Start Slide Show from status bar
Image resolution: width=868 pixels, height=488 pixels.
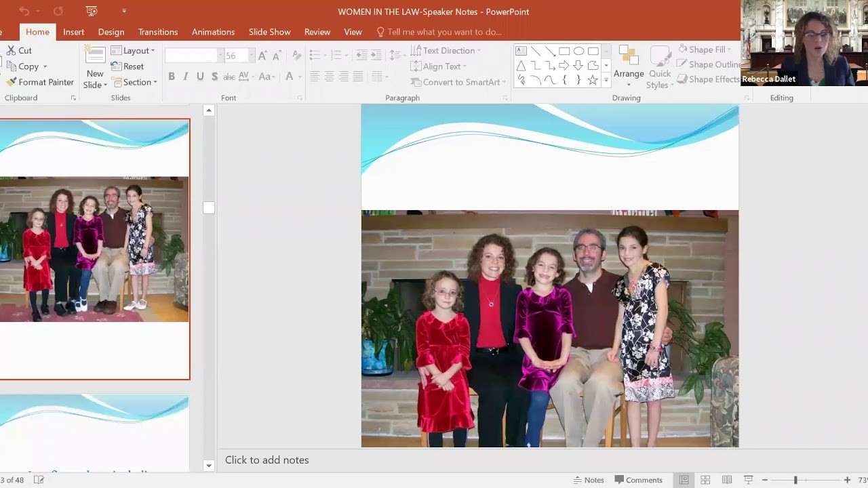pos(748,480)
